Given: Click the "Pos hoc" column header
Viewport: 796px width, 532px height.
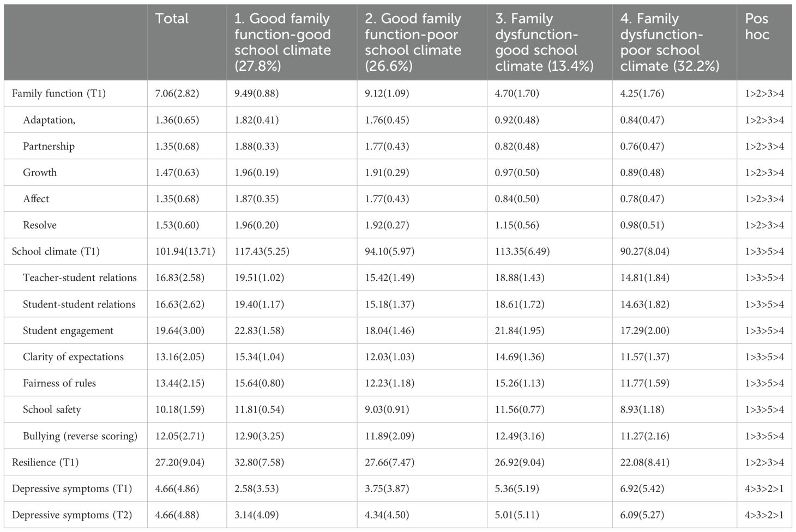Looking at the screenshot, I should click(x=757, y=27).
